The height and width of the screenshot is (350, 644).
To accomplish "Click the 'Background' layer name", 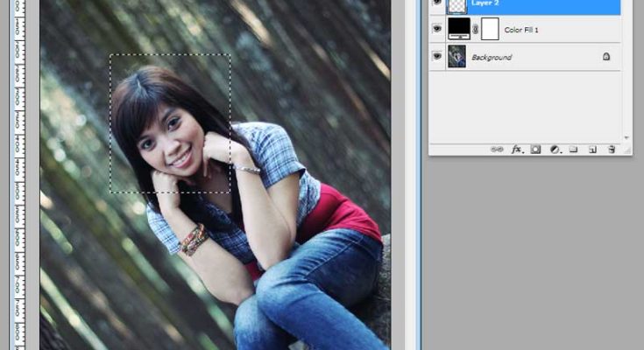I will point(492,58).
